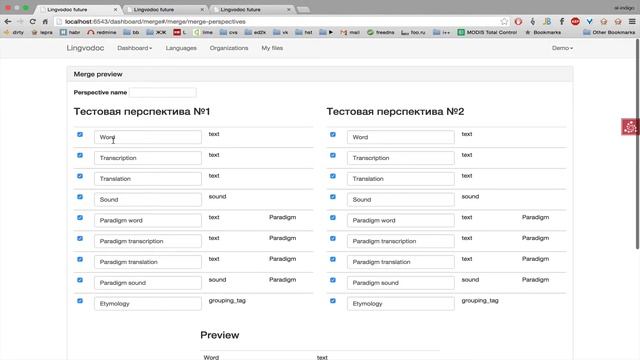The width and height of the screenshot is (640, 360).
Task: Uncheck Sound in perspective №1
Action: (x=80, y=197)
